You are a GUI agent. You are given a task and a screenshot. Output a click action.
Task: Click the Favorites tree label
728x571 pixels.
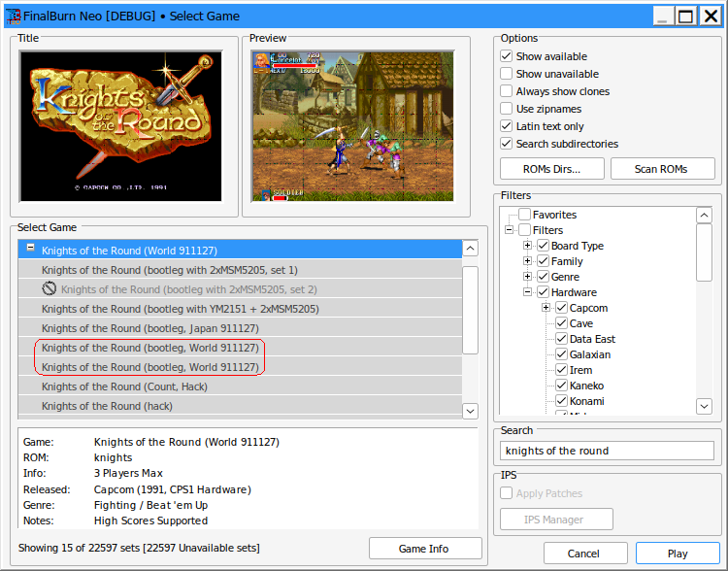click(554, 215)
